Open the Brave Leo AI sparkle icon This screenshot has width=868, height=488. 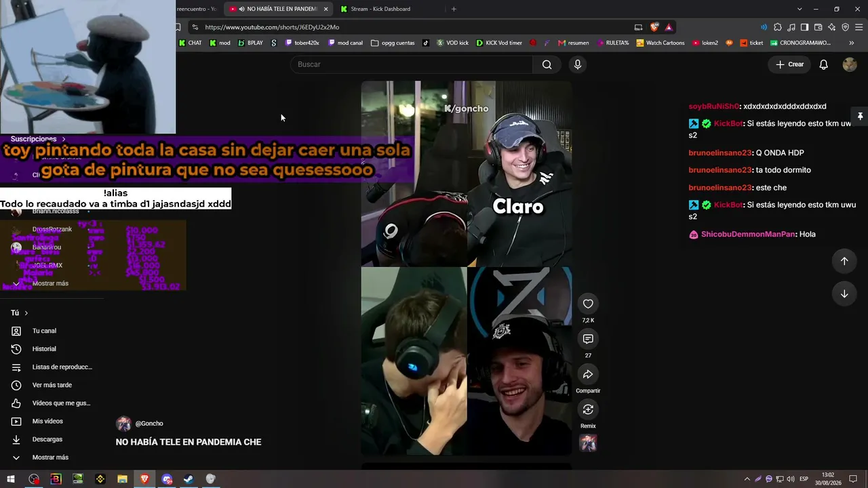click(831, 27)
